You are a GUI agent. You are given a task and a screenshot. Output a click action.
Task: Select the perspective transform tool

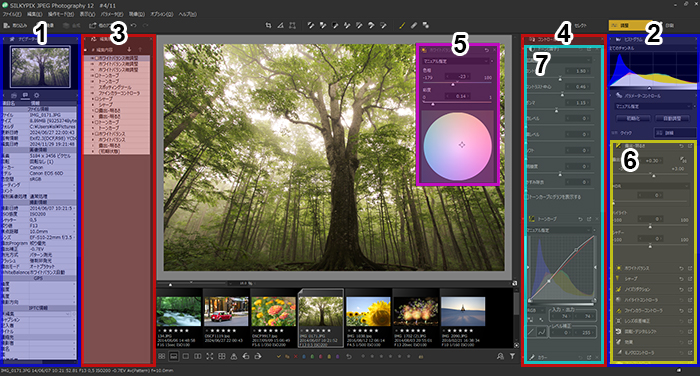pos(292,26)
